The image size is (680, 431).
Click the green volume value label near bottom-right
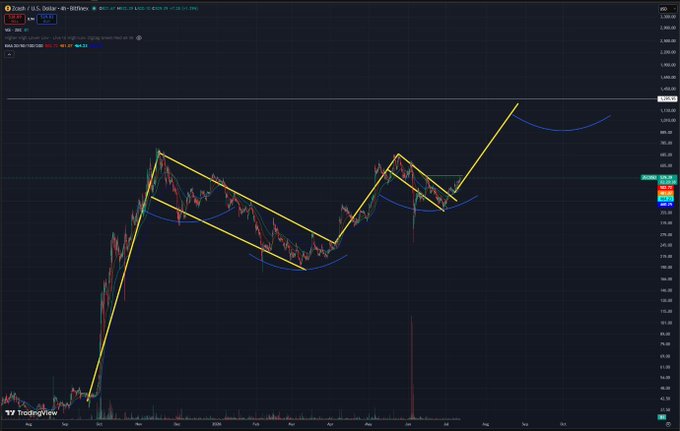tap(662, 417)
